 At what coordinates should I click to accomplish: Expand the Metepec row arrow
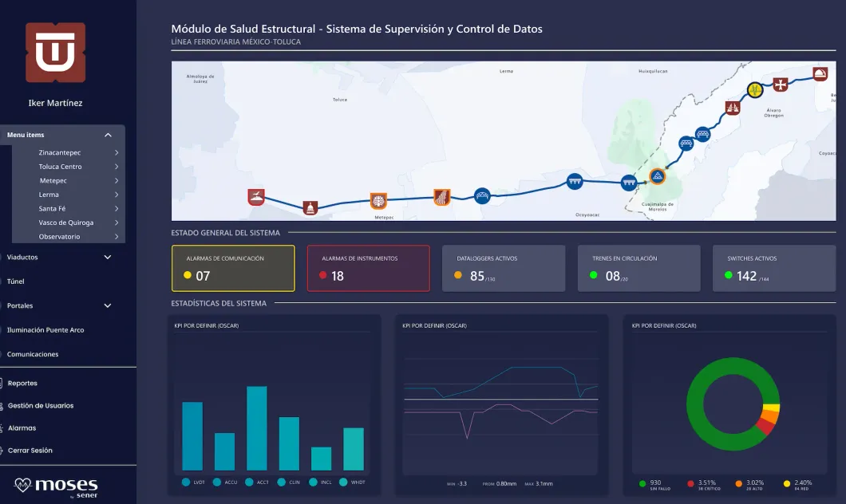point(117,180)
